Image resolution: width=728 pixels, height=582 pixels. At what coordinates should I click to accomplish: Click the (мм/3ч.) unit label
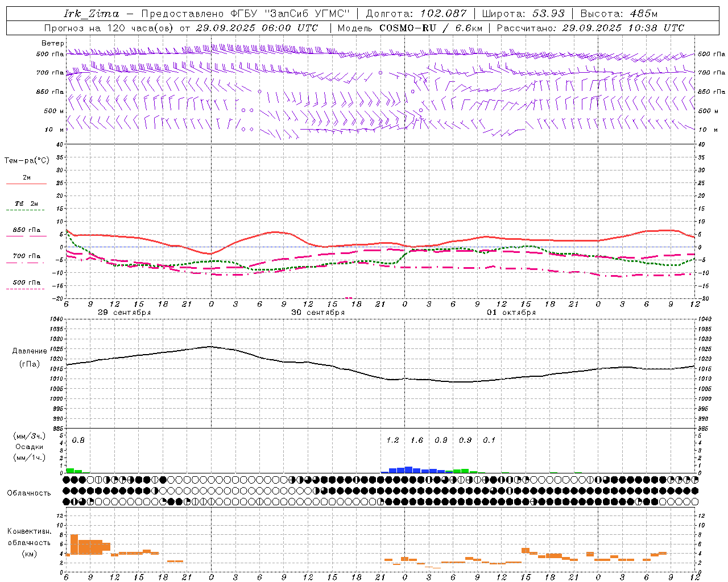point(30,436)
